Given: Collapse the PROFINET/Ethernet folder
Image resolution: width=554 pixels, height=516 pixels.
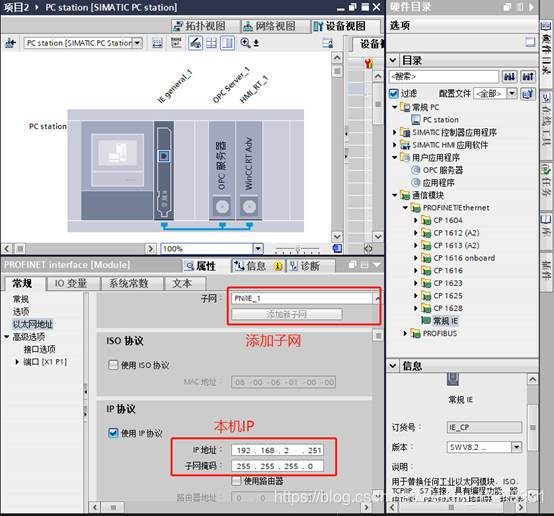Looking at the screenshot, I should (405, 208).
